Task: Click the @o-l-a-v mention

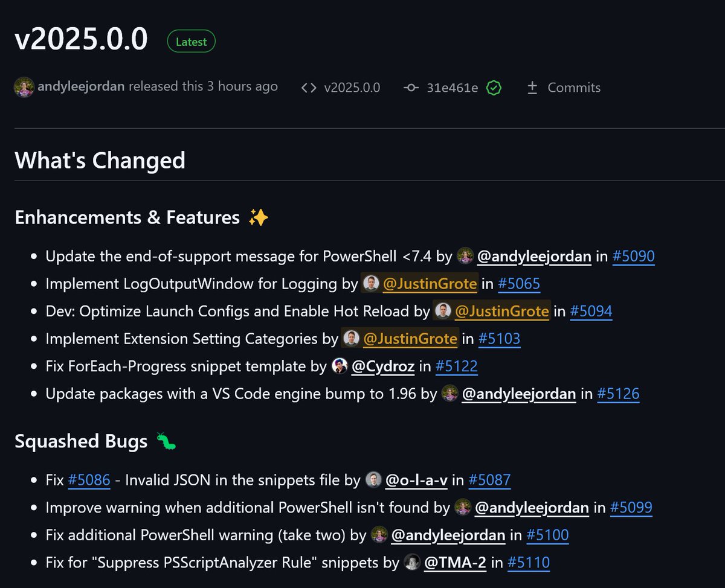Action: [x=416, y=481]
